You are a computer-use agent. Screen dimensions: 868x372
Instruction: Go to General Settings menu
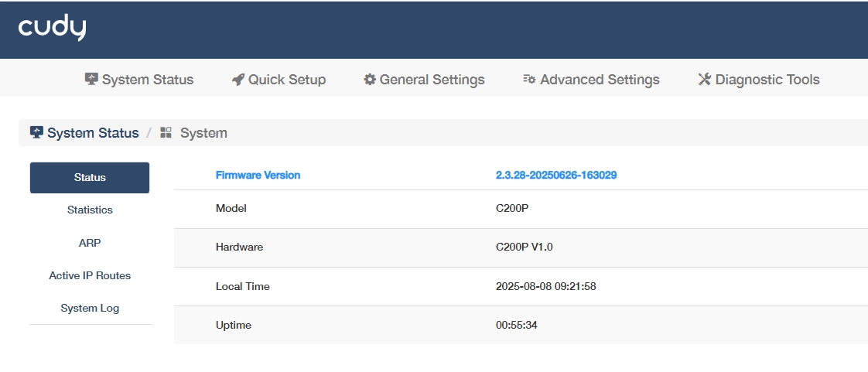pyautogui.click(x=432, y=80)
